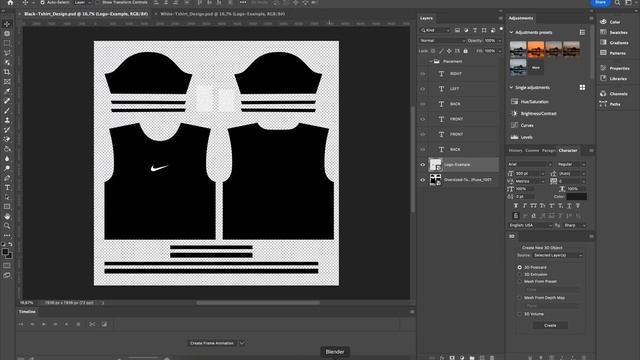
Task: Select the Frame tool
Action: point(7,82)
